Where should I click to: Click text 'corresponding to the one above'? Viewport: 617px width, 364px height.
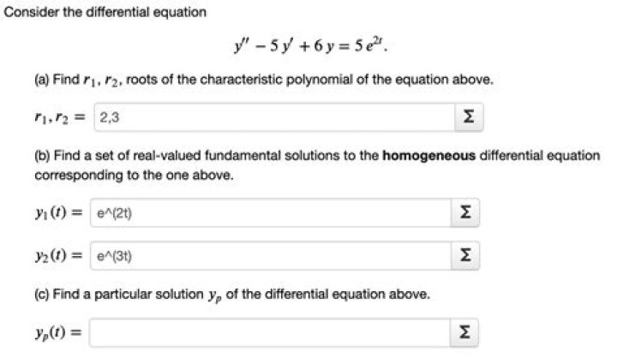click(135, 176)
